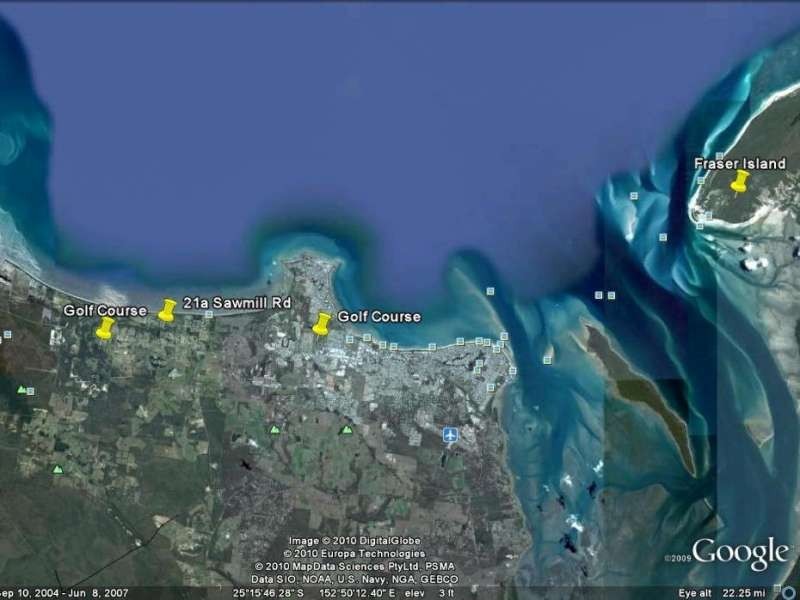Click the square place icon right of Sawmill Rd label
The width and height of the screenshot is (800, 600).
pyautogui.click(x=209, y=315)
